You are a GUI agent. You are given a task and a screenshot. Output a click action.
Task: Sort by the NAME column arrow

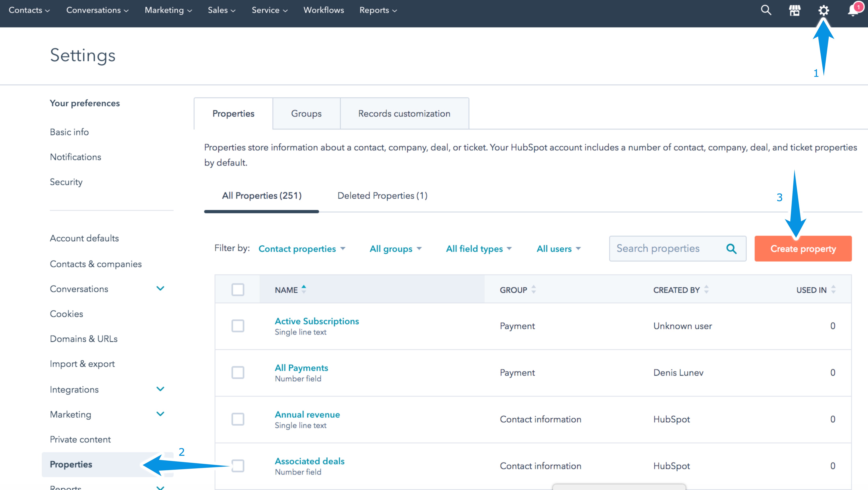pos(304,289)
